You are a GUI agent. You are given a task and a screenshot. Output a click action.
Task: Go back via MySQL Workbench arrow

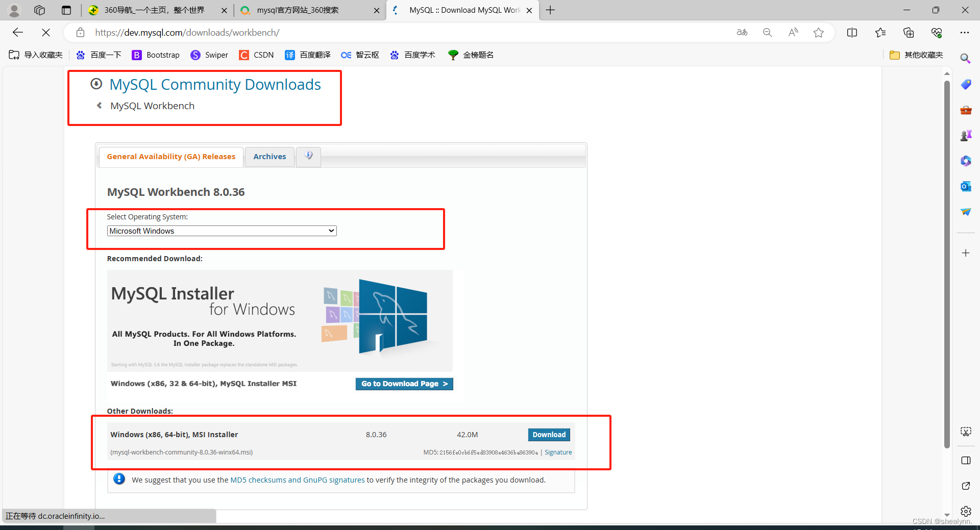click(100, 106)
